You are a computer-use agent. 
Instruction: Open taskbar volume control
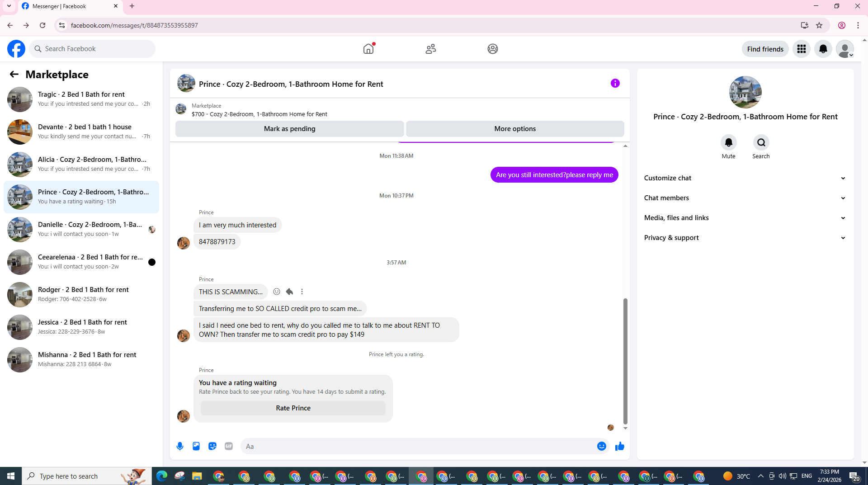[x=782, y=476]
